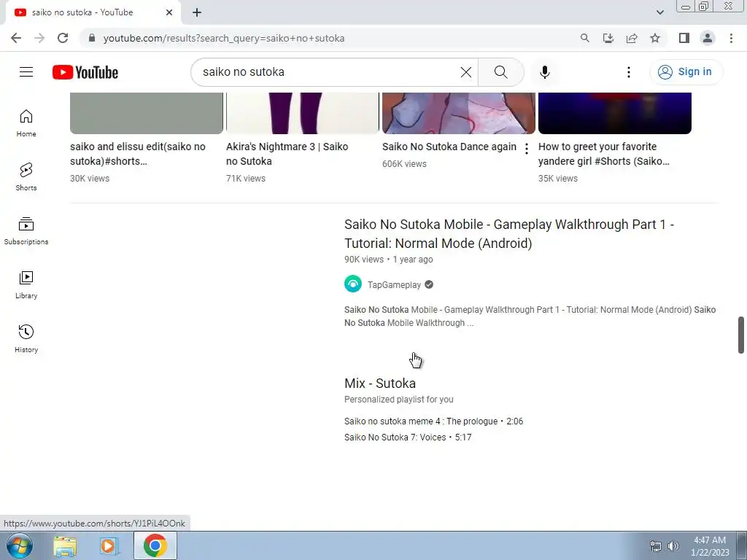Click the address bar URL
The image size is (747, 560).
pyautogui.click(x=224, y=38)
